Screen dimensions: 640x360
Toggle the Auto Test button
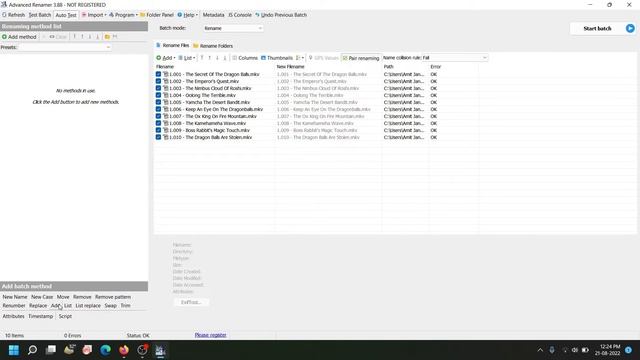[66, 15]
